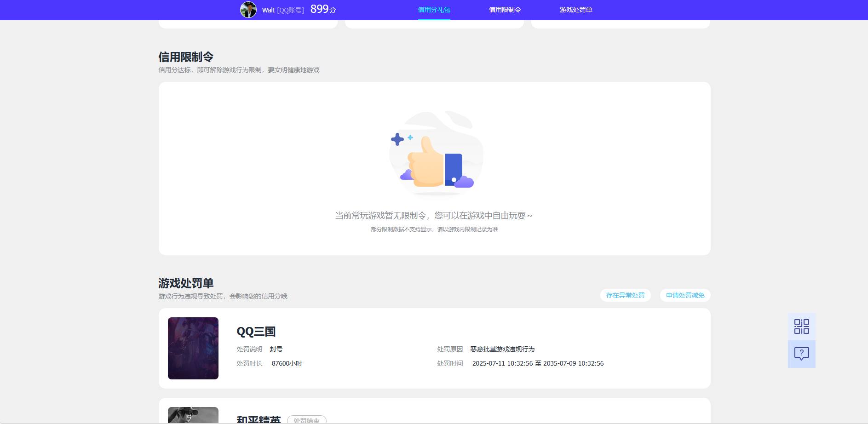Click the Wall username in header
Image resolution: width=868 pixels, height=424 pixels.
(x=268, y=10)
